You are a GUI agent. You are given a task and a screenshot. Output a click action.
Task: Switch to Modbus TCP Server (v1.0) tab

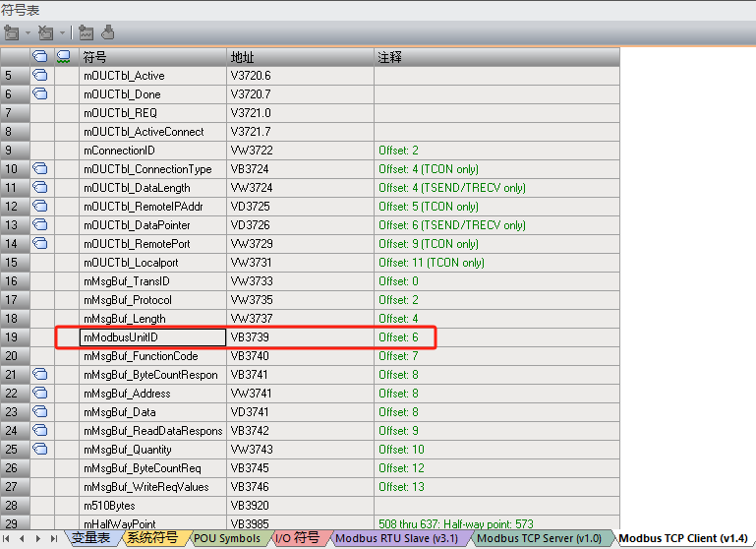tap(540, 538)
